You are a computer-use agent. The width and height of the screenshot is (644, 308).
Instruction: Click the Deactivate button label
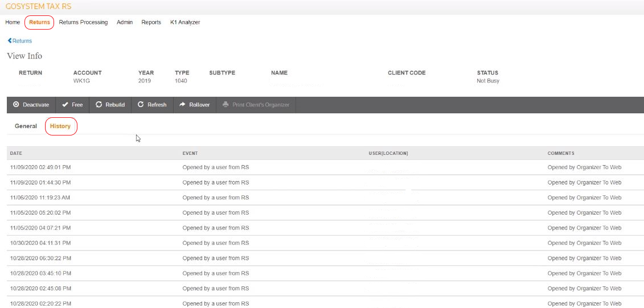(36, 105)
